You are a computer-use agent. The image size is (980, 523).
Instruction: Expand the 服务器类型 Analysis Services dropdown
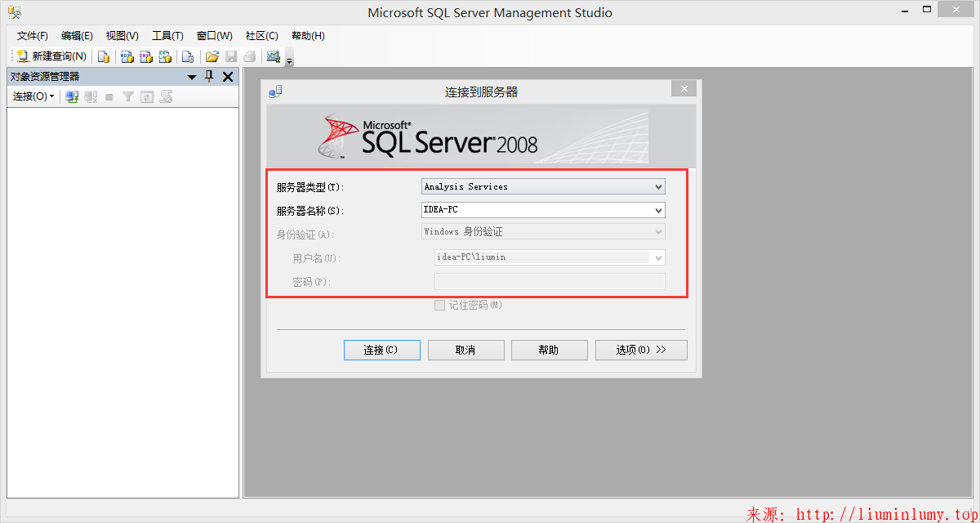(x=543, y=186)
